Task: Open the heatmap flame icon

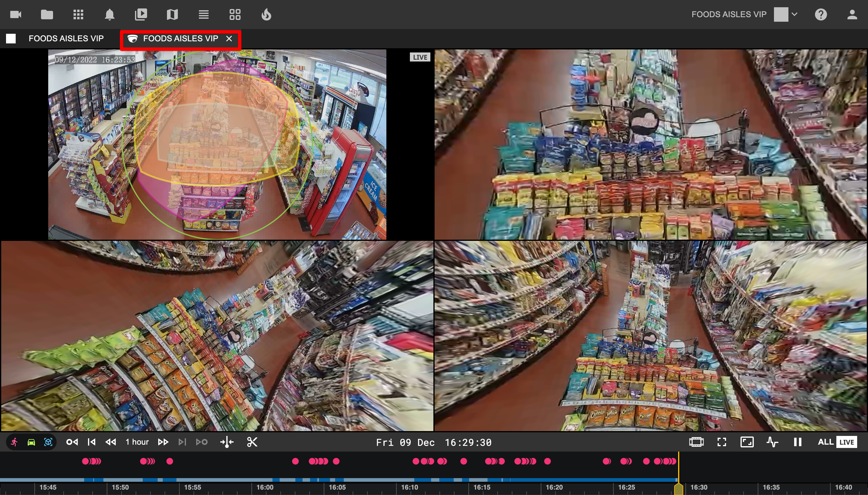Action: tap(266, 14)
